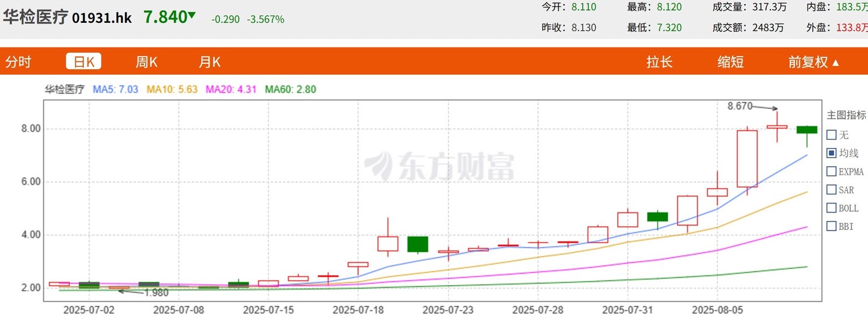
Task: Click the 6.00 price axis label
Action: coord(31,182)
